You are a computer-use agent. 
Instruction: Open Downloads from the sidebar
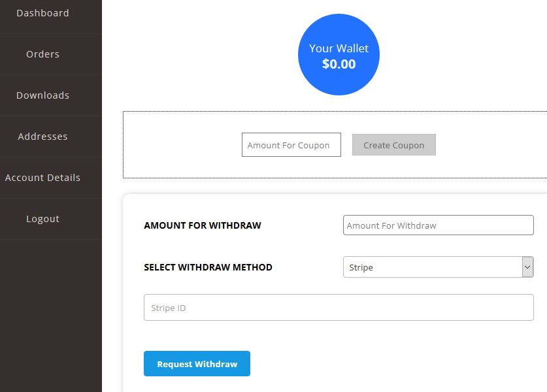point(42,95)
